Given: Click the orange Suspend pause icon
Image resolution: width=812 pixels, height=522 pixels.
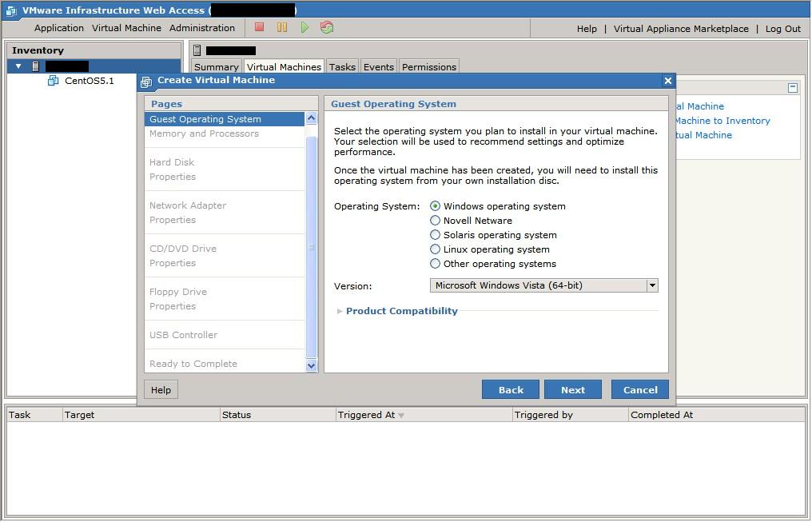Looking at the screenshot, I should coord(281,27).
